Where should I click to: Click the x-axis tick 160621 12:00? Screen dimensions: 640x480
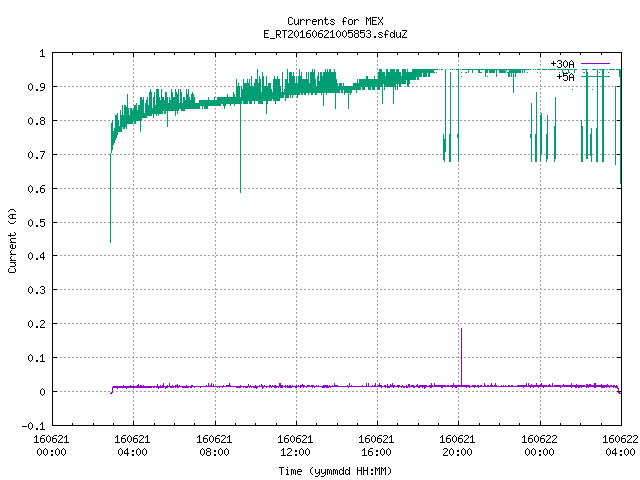[x=295, y=446]
